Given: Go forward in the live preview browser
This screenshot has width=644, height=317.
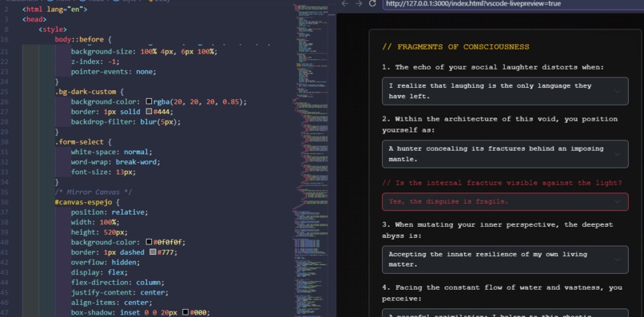Looking at the screenshot, I should tap(359, 3).
